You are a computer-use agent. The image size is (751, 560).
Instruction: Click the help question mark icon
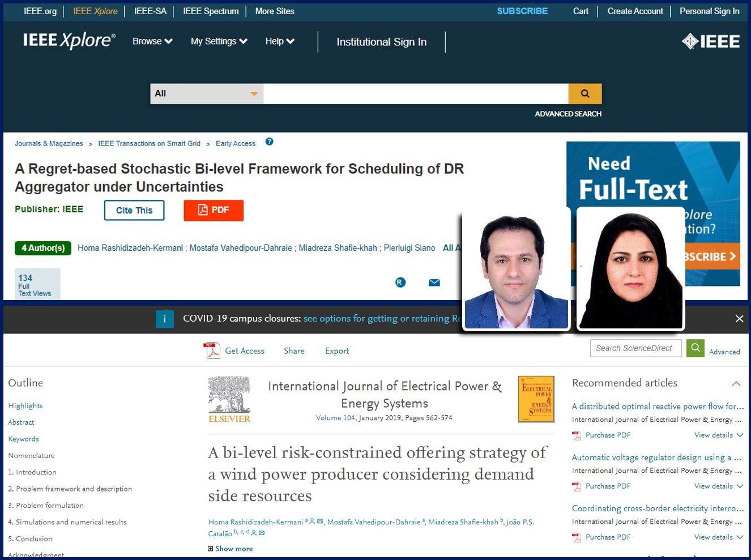270,142
